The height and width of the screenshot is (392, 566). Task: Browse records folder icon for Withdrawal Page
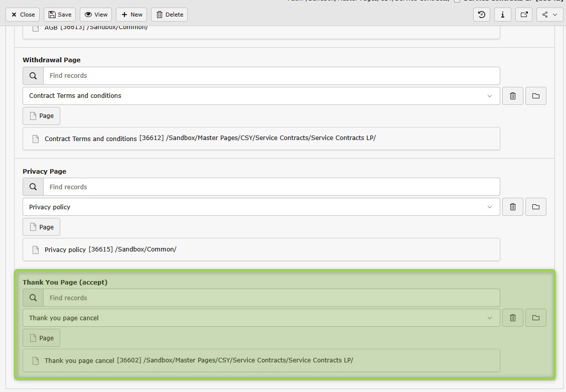(535, 96)
